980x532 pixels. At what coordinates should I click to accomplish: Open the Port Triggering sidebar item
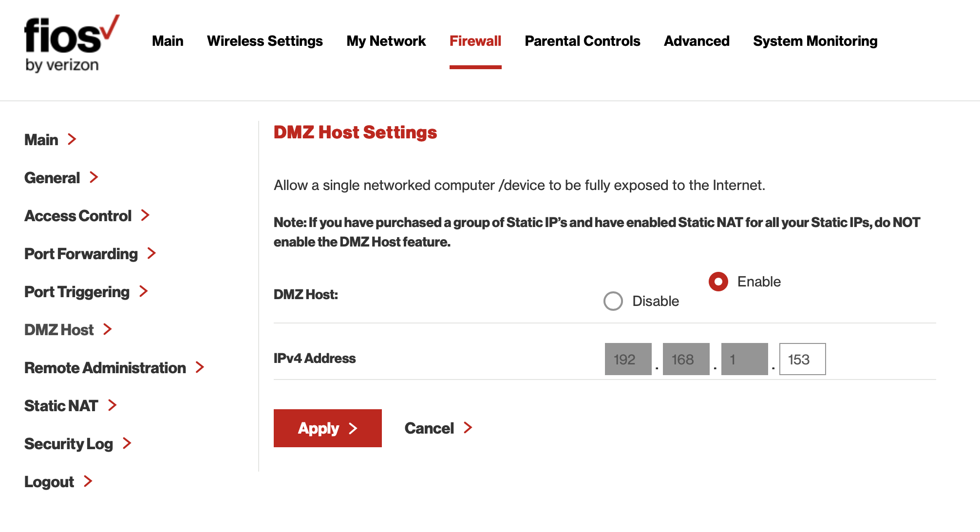pos(77,292)
